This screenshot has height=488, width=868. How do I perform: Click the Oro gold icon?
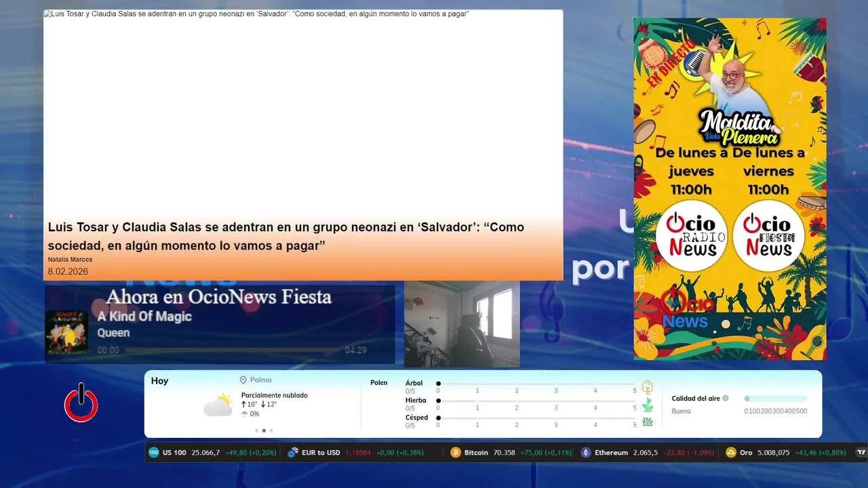[x=731, y=453]
